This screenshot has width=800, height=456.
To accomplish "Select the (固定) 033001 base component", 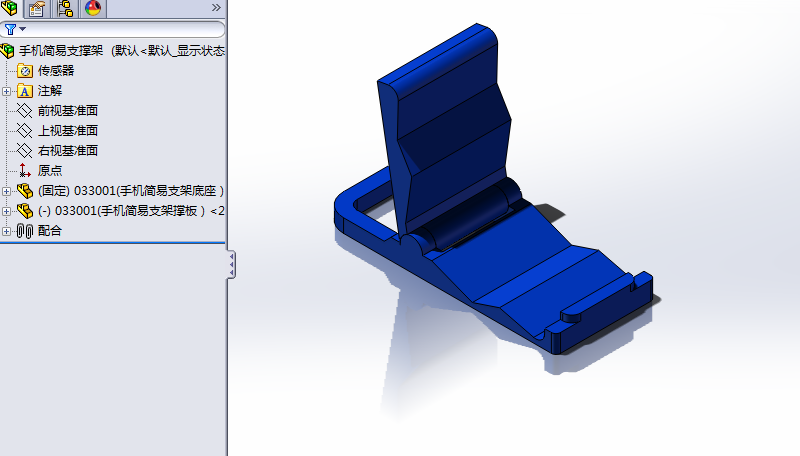I will click(x=131, y=191).
